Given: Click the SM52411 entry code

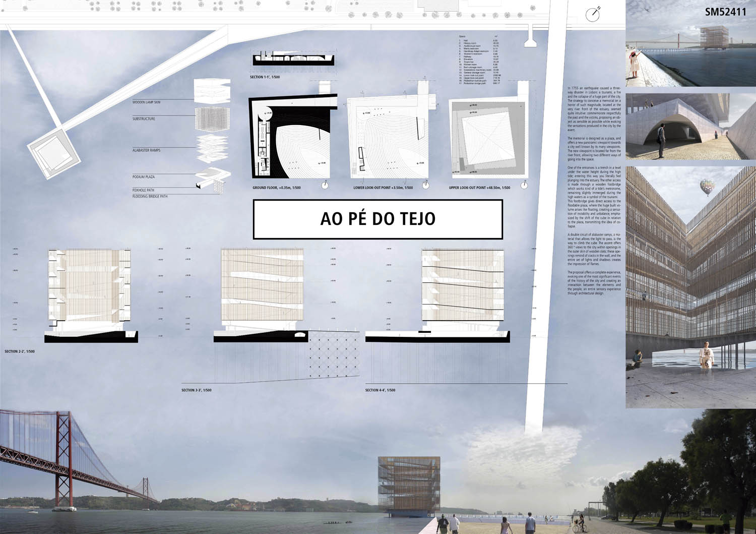Looking at the screenshot, I should [x=725, y=12].
